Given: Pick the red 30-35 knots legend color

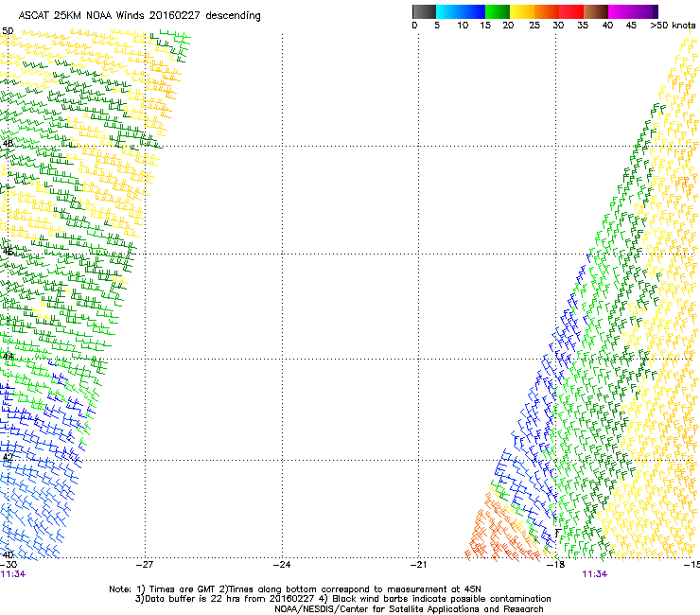Looking at the screenshot, I should point(571,11).
